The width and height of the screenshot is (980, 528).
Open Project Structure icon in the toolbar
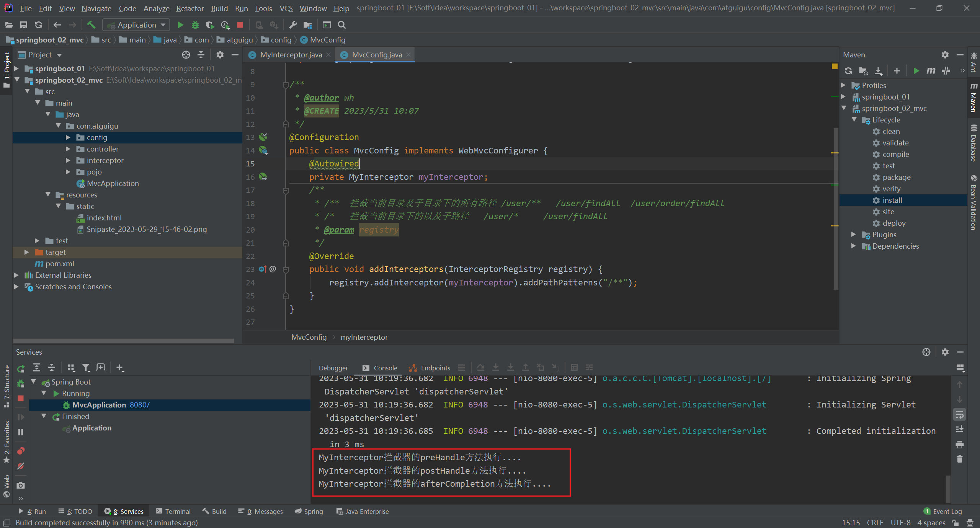[308, 25]
